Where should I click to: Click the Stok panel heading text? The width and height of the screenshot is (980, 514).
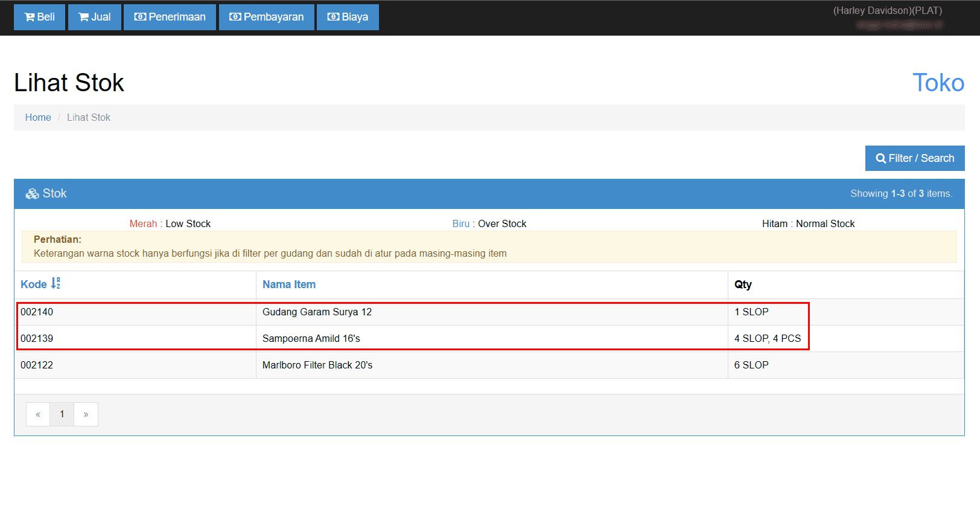54,193
